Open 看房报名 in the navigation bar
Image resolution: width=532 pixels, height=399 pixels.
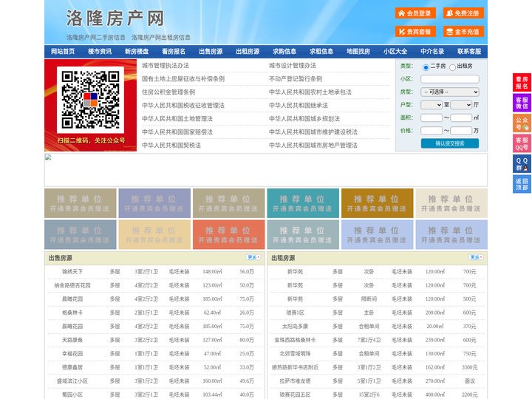(174, 52)
